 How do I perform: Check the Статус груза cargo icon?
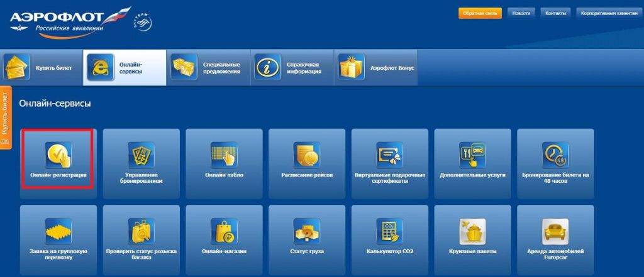[307, 231]
